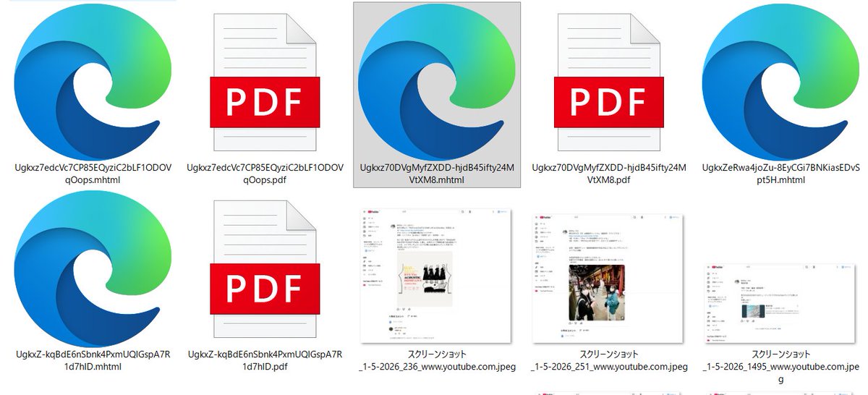Click file name Ugkxz70DVgMyfZXDD-hjdB45ifty24MVtXM8.mhtml
The height and width of the screenshot is (395, 868).
pos(437,174)
